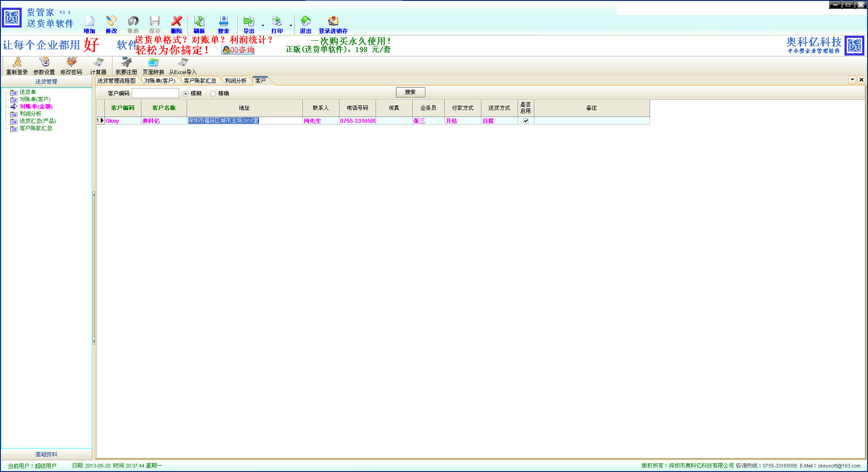The height and width of the screenshot is (472, 868).
Task: Switch to 客户账款汇总 tab
Action: tap(200, 81)
